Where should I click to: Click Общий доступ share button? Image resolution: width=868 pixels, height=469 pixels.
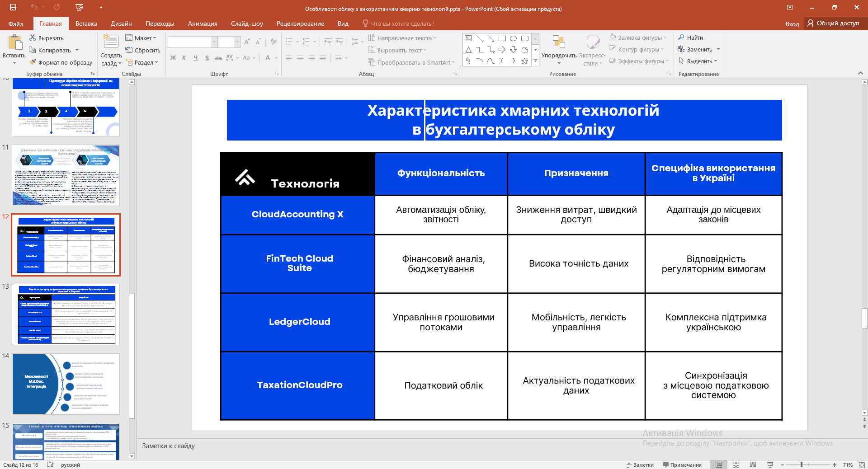pyautogui.click(x=833, y=23)
